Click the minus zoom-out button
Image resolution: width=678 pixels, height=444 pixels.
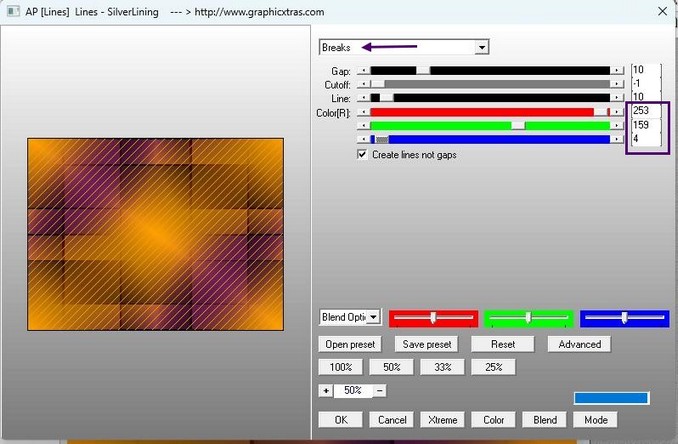coord(380,390)
